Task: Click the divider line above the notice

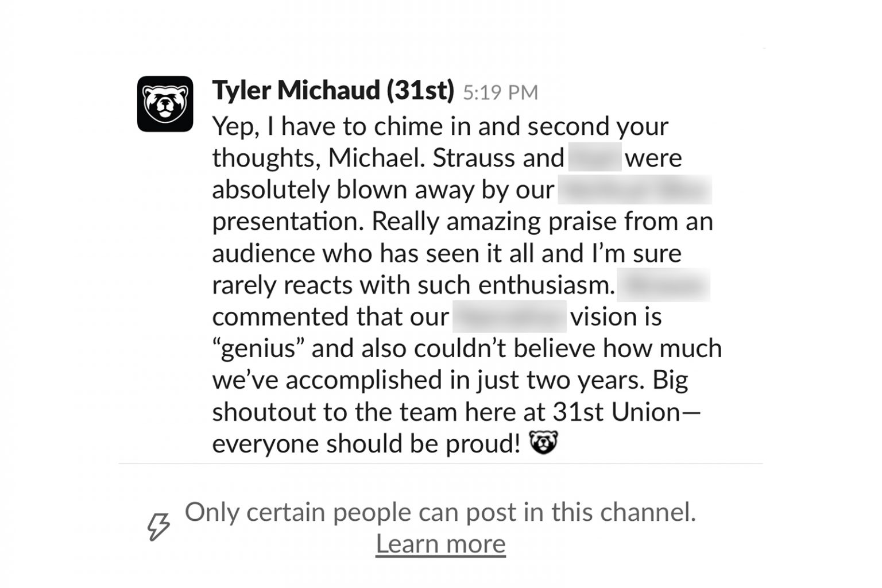Action: pos(440,463)
